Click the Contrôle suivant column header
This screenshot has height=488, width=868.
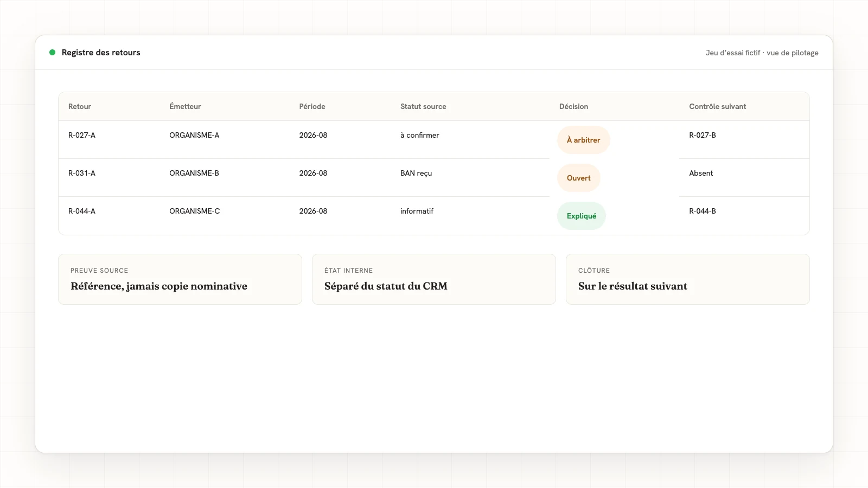coord(717,106)
